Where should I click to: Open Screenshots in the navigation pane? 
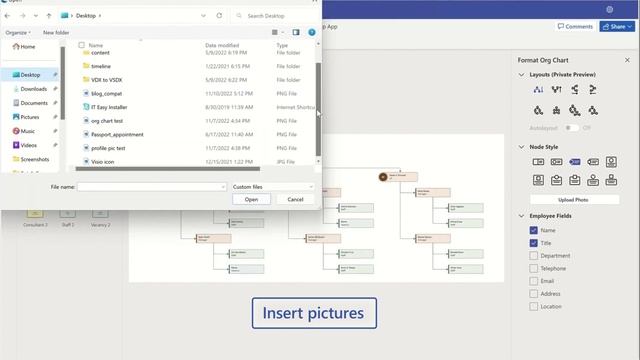click(x=31, y=159)
